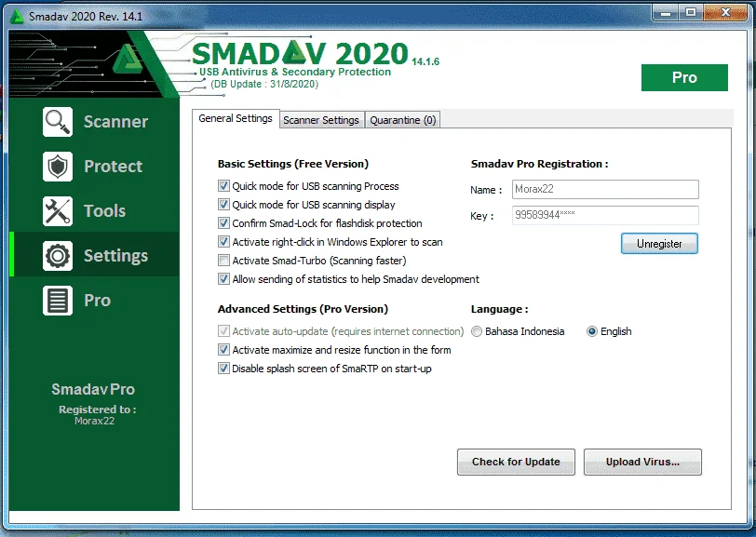The width and height of the screenshot is (756, 537).
Task: Click the Unregister button
Action: click(659, 244)
